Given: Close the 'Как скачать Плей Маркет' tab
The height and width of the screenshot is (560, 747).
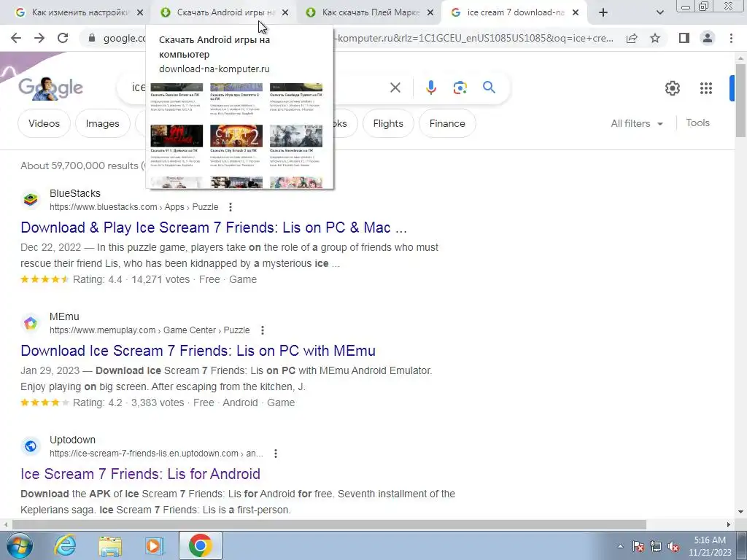Looking at the screenshot, I should coord(430,13).
